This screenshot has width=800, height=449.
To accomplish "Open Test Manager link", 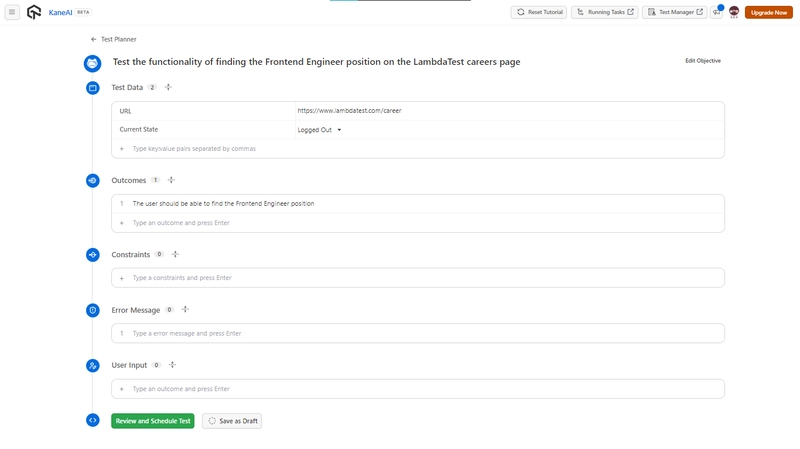I will point(674,12).
